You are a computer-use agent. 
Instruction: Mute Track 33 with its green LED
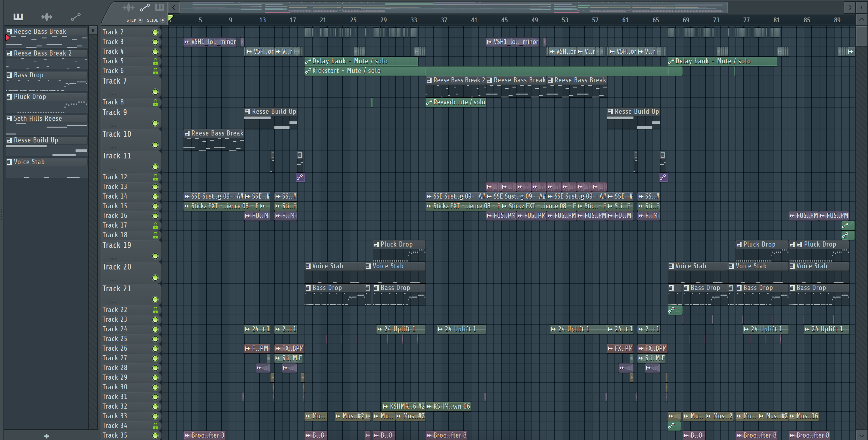[x=155, y=416]
